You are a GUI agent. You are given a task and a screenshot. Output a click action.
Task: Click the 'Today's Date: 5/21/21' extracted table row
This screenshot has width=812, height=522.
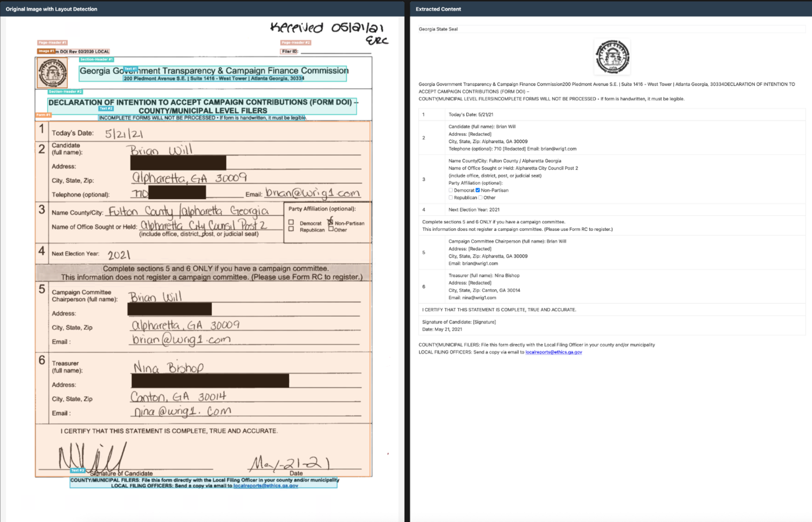click(612, 114)
